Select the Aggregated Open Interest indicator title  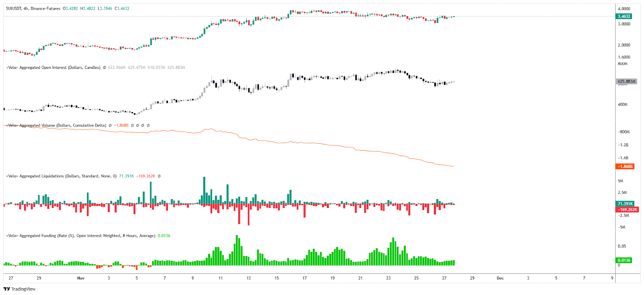[53, 67]
